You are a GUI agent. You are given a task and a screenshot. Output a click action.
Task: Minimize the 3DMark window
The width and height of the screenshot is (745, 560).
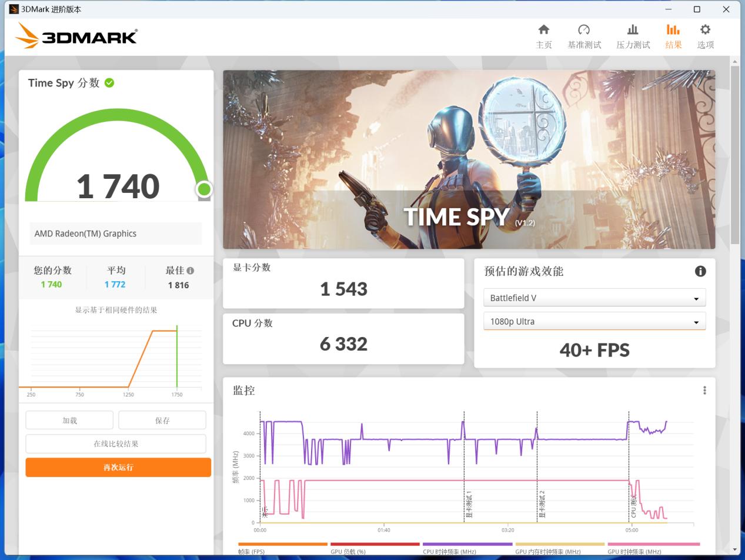669,9
